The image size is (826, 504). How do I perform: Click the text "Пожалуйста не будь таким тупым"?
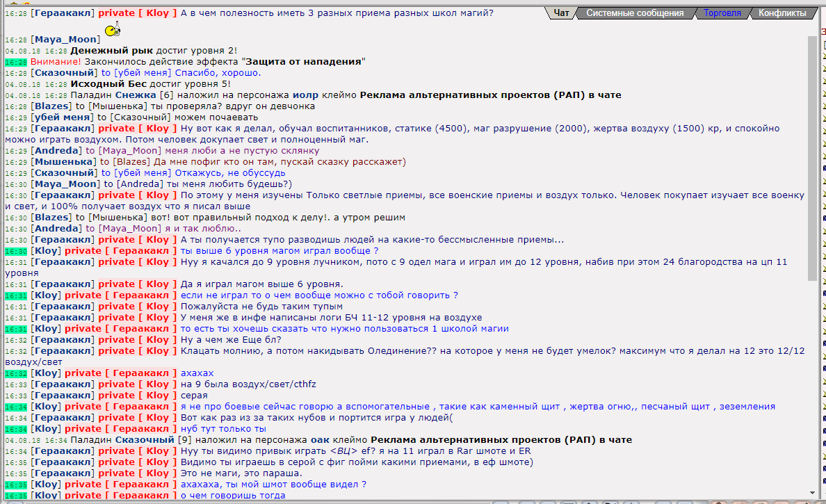[262, 307]
